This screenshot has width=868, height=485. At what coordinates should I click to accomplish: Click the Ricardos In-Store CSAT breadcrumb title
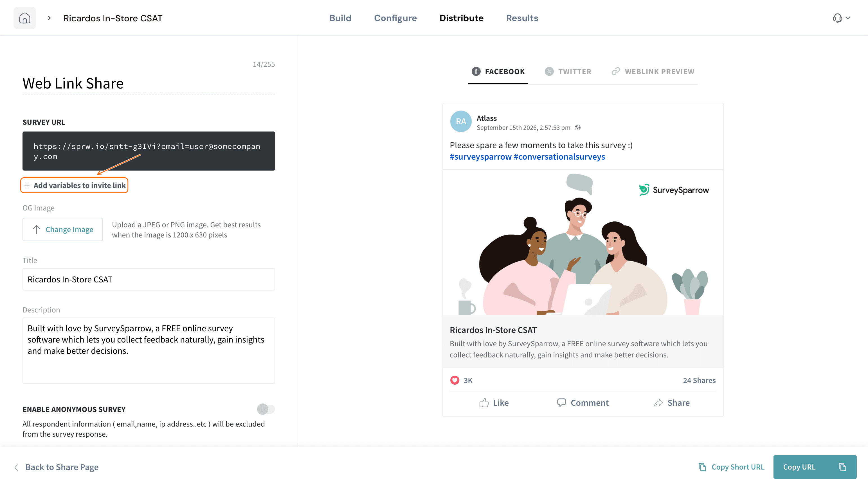113,18
